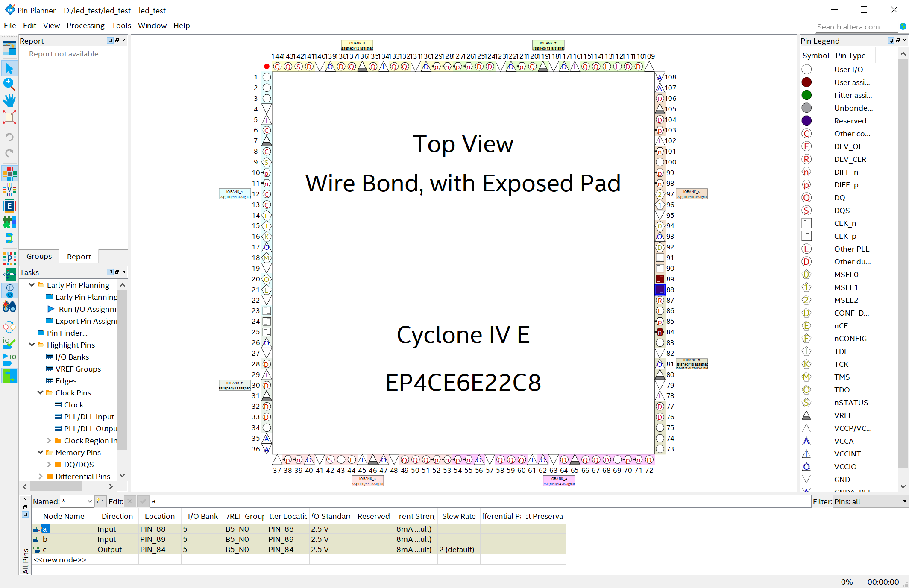Click the Node Name column header

(x=64, y=516)
